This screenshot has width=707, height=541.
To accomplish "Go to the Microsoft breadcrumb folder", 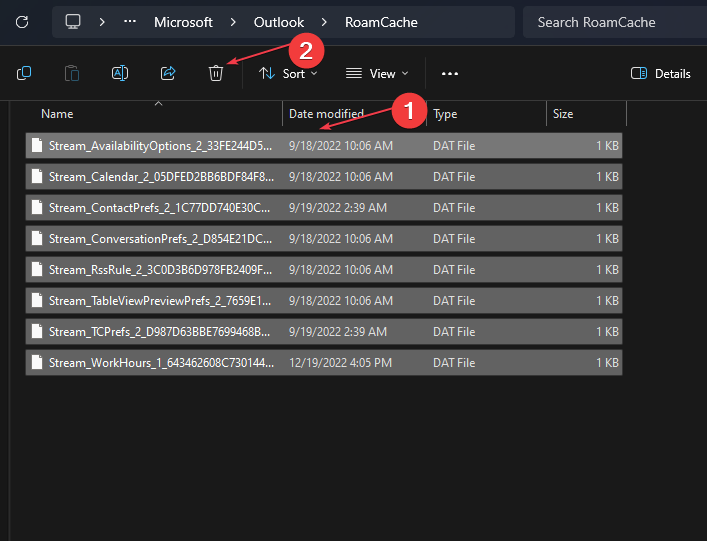I will tap(183, 22).
